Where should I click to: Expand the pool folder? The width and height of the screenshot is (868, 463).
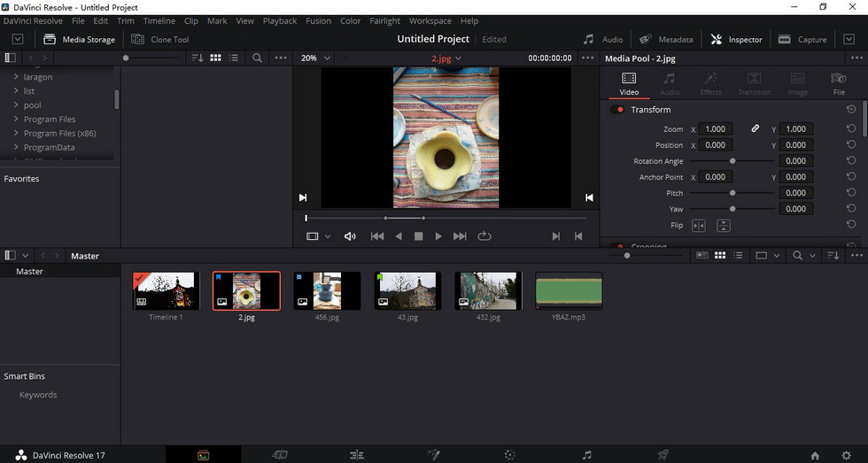tap(16, 105)
